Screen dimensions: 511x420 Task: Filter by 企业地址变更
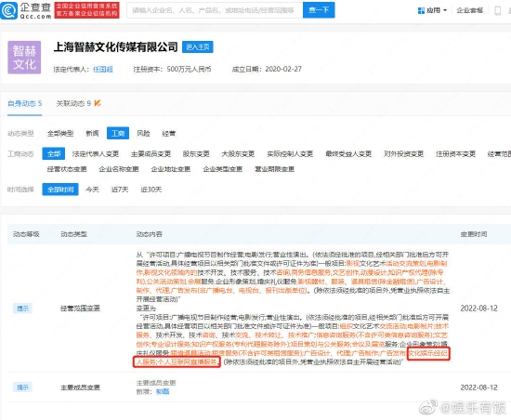171,169
